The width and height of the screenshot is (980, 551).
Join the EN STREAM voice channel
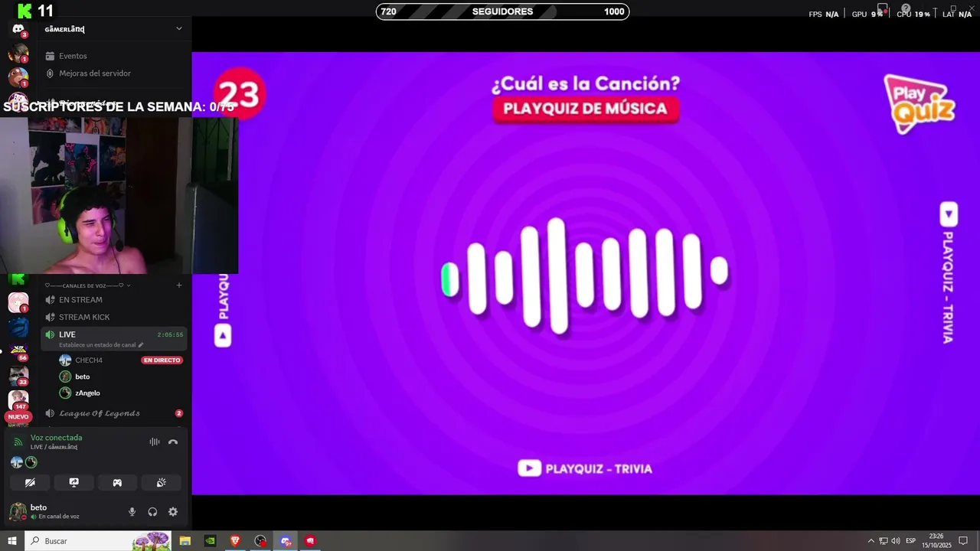point(113,300)
